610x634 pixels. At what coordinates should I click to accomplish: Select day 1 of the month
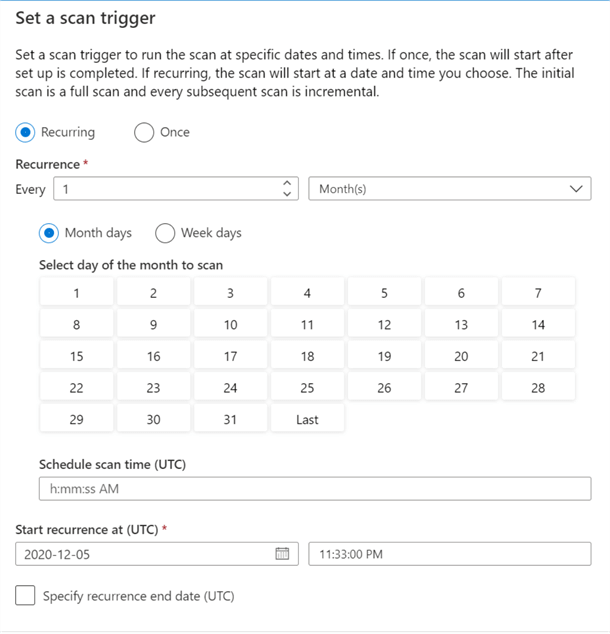[77, 293]
